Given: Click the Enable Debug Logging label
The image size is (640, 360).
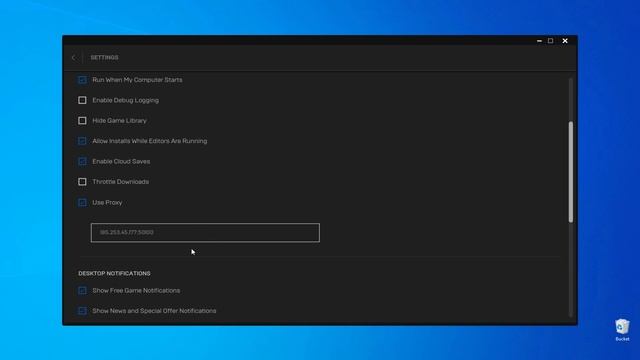Looking at the screenshot, I should pos(125,100).
